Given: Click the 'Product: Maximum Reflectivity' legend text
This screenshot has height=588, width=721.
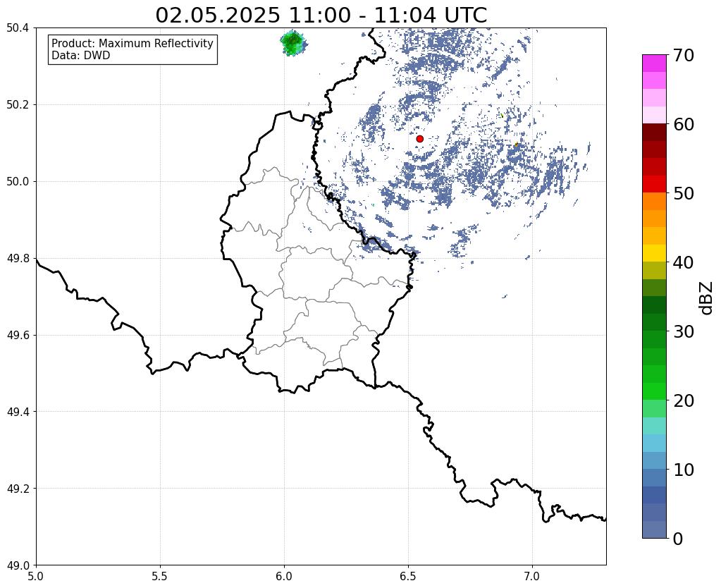Looking at the screenshot, I should tap(133, 43).
